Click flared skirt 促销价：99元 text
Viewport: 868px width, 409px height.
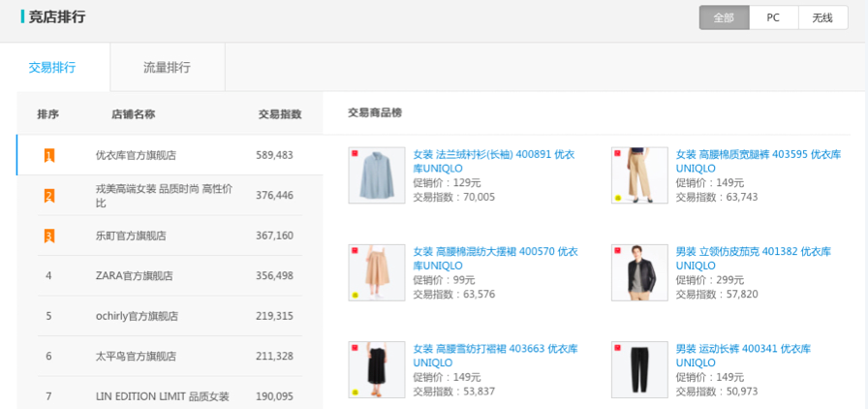coord(444,280)
